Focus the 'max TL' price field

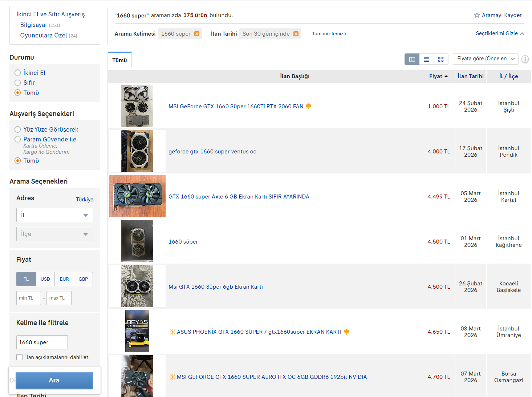(59, 298)
